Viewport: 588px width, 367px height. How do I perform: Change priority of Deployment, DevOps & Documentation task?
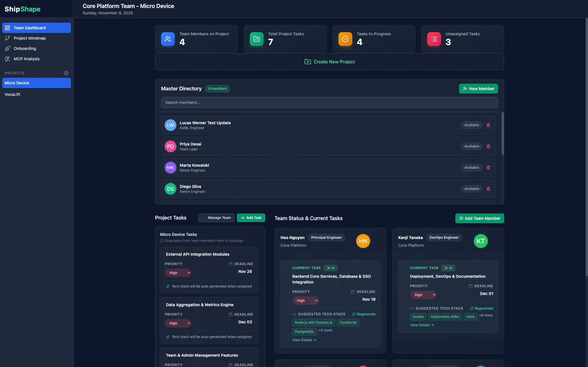(423, 295)
